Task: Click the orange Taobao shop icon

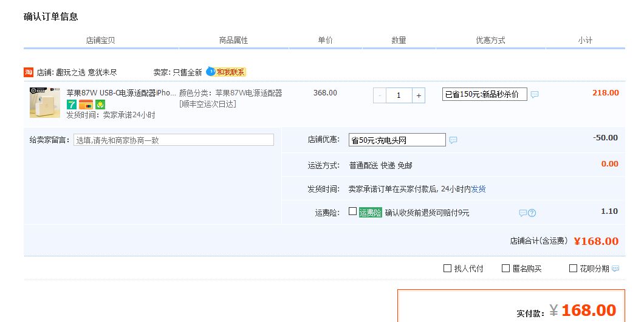Action: (29, 72)
